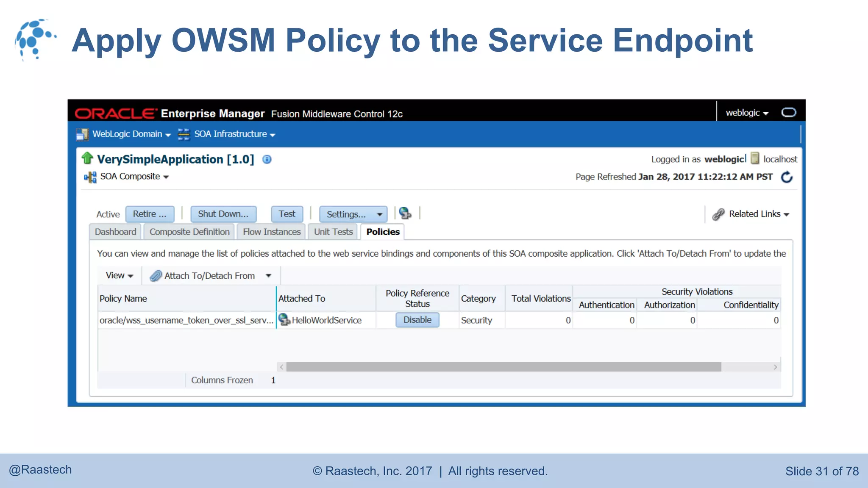Select the oracle/wss_username_token_over_ssl policy row
Image resolution: width=868 pixels, height=488 pixels.
[439, 320]
